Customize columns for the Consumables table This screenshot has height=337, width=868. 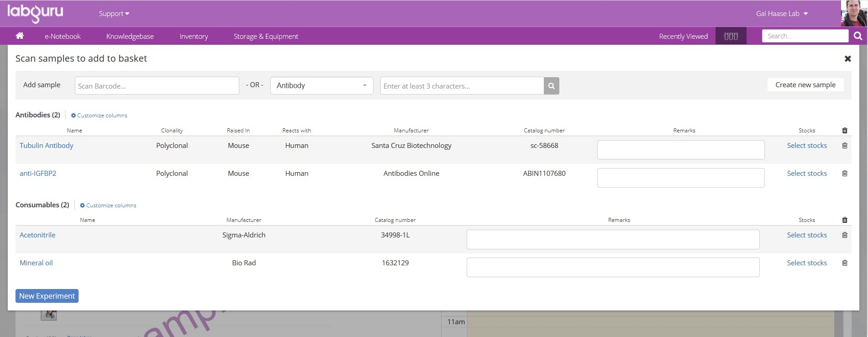[x=108, y=205]
